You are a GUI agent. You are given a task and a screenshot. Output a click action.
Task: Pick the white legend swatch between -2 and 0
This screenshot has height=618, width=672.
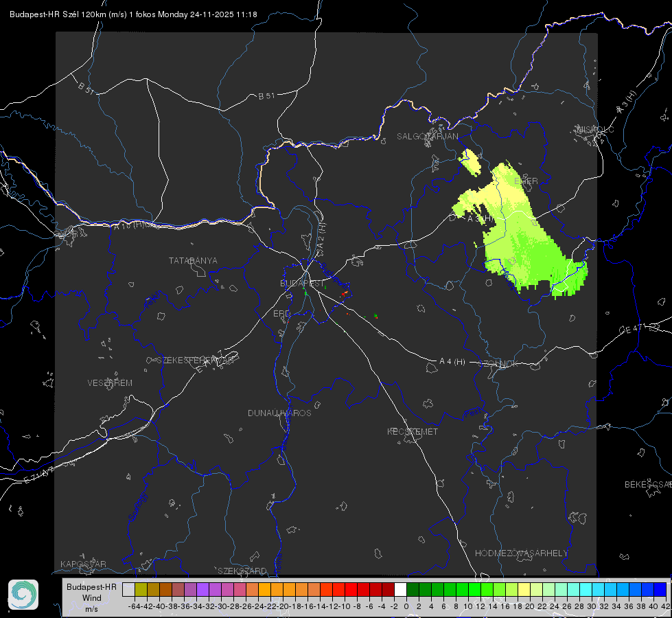(x=400, y=589)
